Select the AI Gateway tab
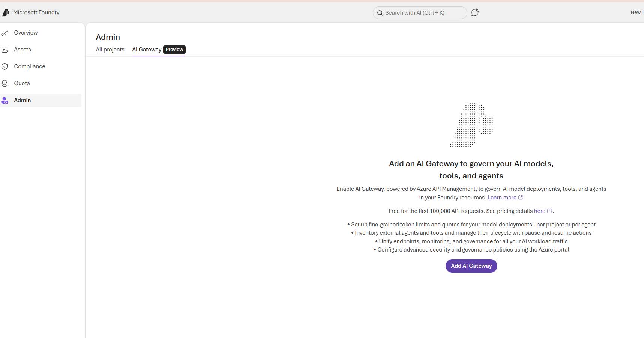 [147, 50]
